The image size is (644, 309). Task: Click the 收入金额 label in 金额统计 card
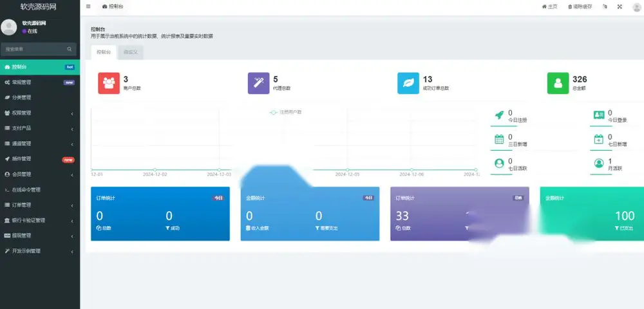coord(257,228)
